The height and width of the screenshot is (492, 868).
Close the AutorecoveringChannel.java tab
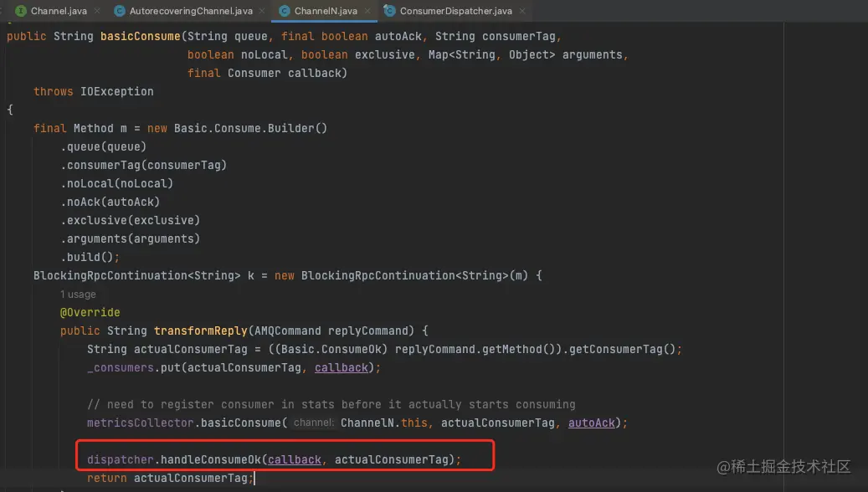(x=259, y=12)
